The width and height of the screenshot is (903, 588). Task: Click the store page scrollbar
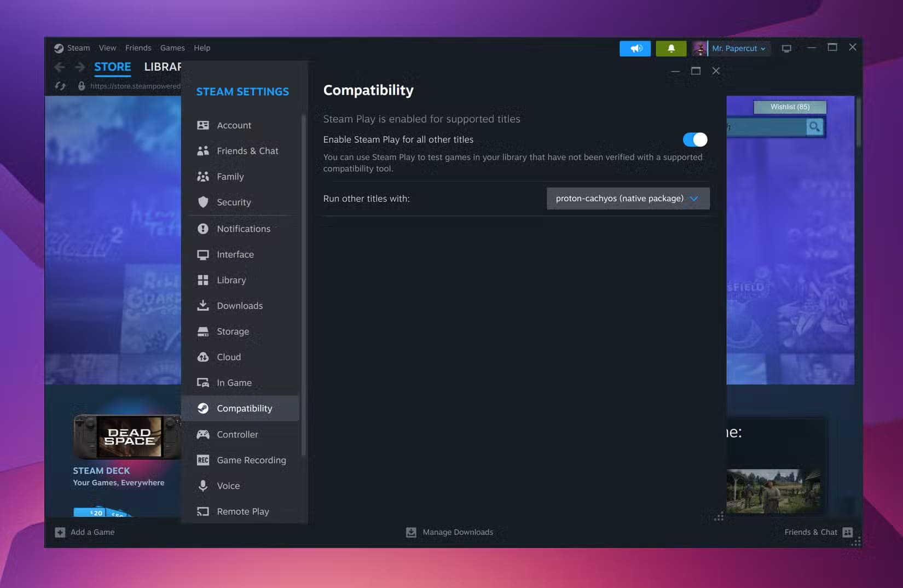click(858, 122)
